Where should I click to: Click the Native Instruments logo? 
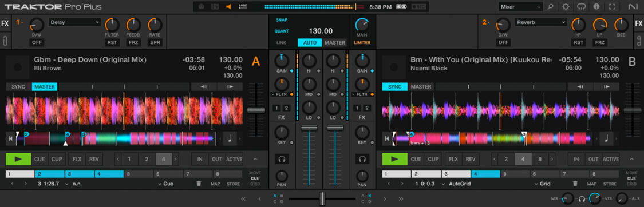coord(633,6)
